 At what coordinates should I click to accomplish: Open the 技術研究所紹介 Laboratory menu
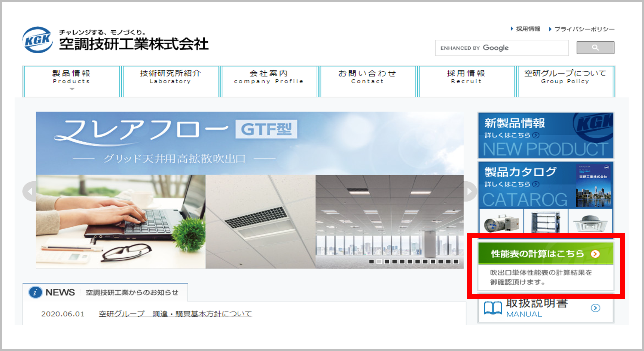click(x=170, y=77)
